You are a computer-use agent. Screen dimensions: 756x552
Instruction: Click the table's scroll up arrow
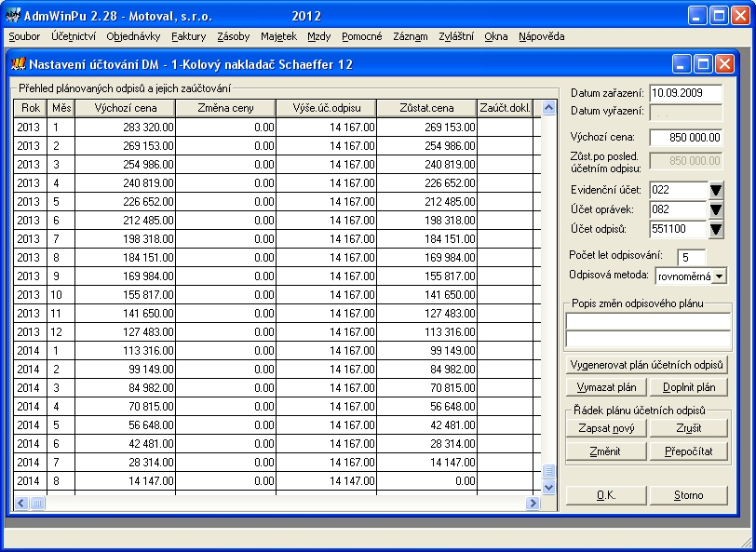[548, 108]
